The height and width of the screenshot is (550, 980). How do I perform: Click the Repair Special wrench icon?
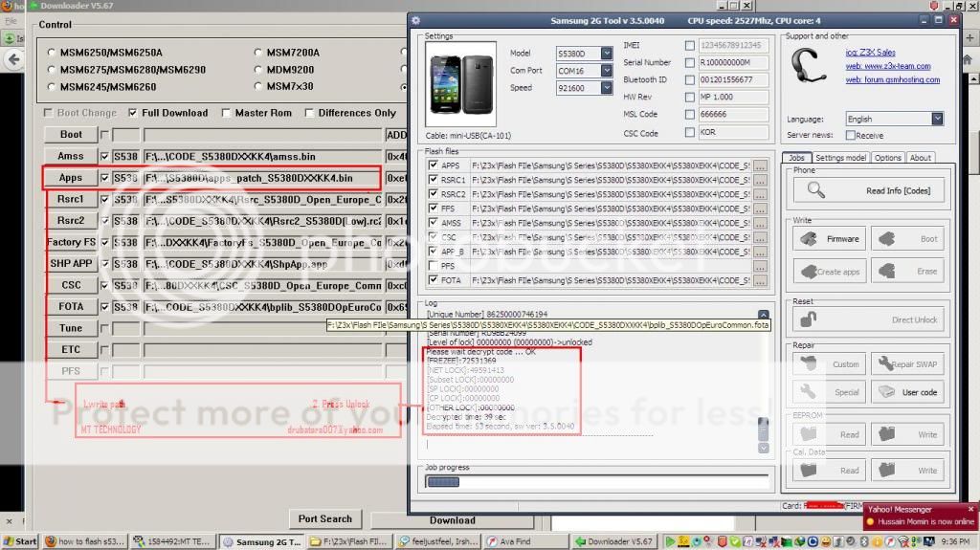click(808, 392)
